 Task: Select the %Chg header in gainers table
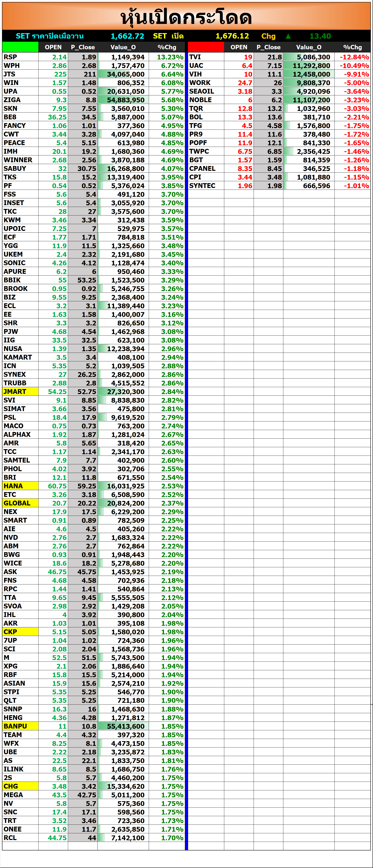point(167,47)
